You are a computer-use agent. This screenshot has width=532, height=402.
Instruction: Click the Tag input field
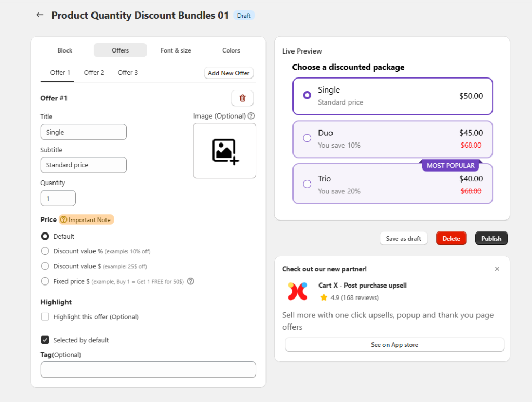pyautogui.click(x=148, y=369)
